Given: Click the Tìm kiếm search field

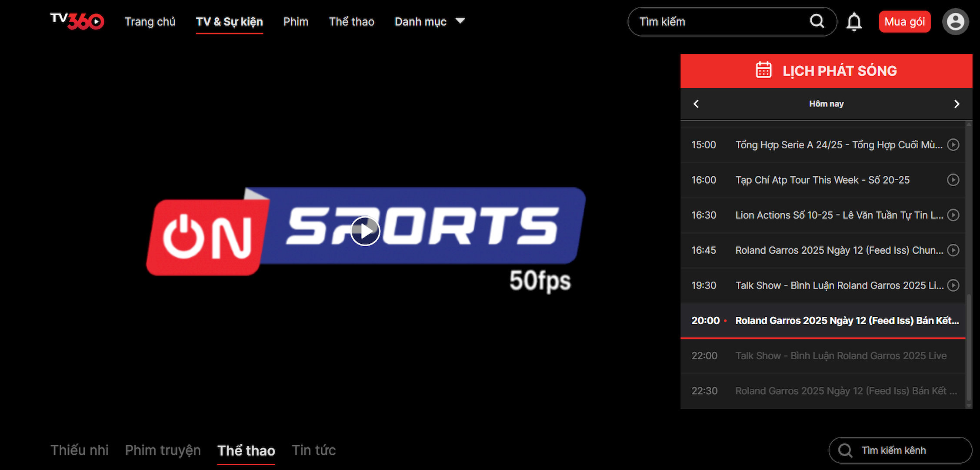Looking at the screenshot, I should (732, 21).
